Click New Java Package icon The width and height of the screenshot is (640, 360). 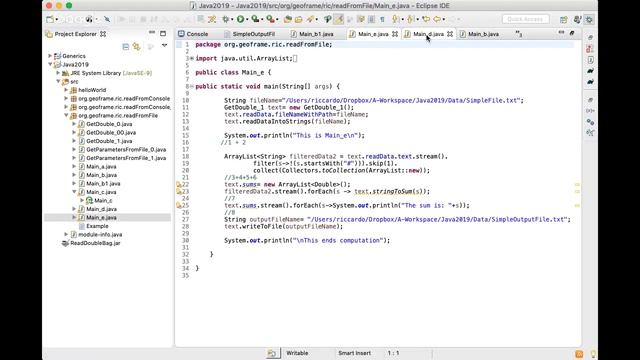coord(288,19)
